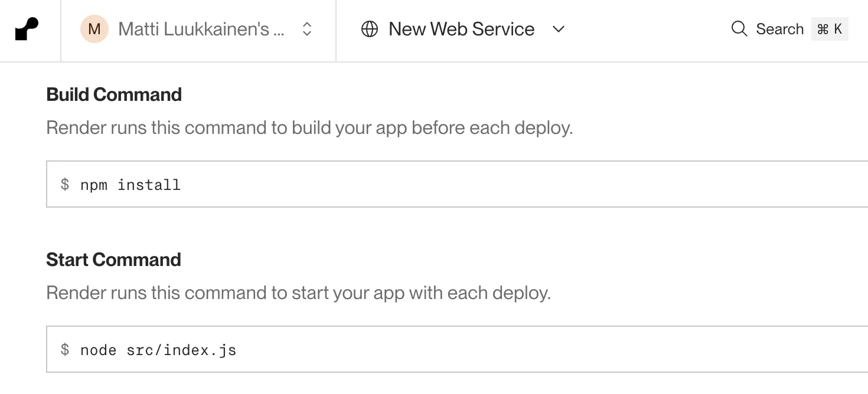Select the Matti Luukkainen's workspace name
Viewport: 868px width, 394px height.
point(201,29)
